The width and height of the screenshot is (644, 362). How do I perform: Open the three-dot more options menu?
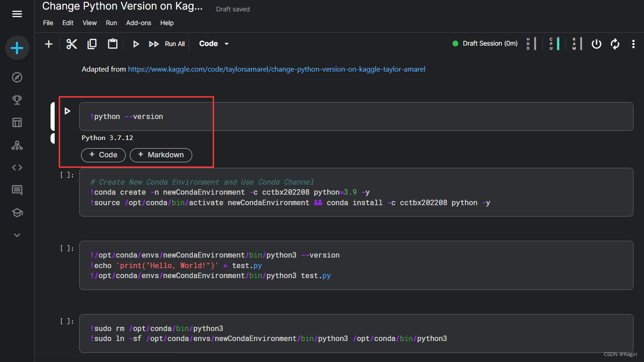pyautogui.click(x=633, y=44)
